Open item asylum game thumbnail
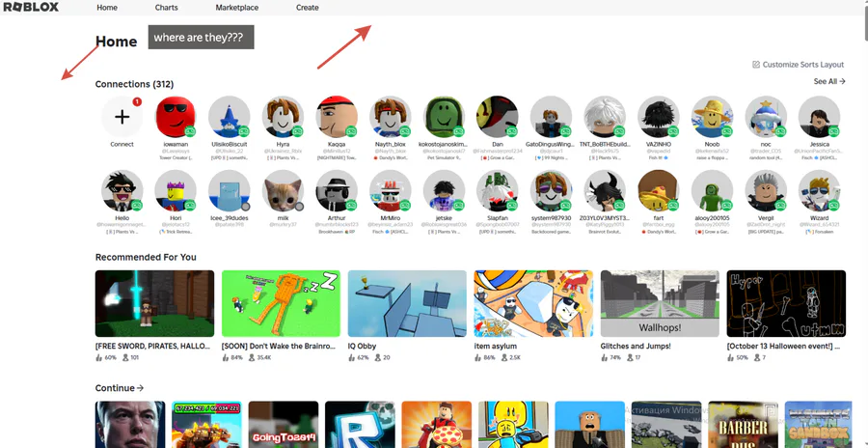Screen dimensions: 868x448 click(x=533, y=304)
